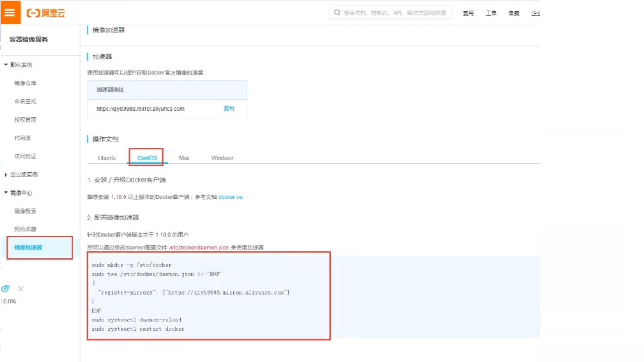
Task: Open 费用 in the top navigation
Action: (x=468, y=13)
